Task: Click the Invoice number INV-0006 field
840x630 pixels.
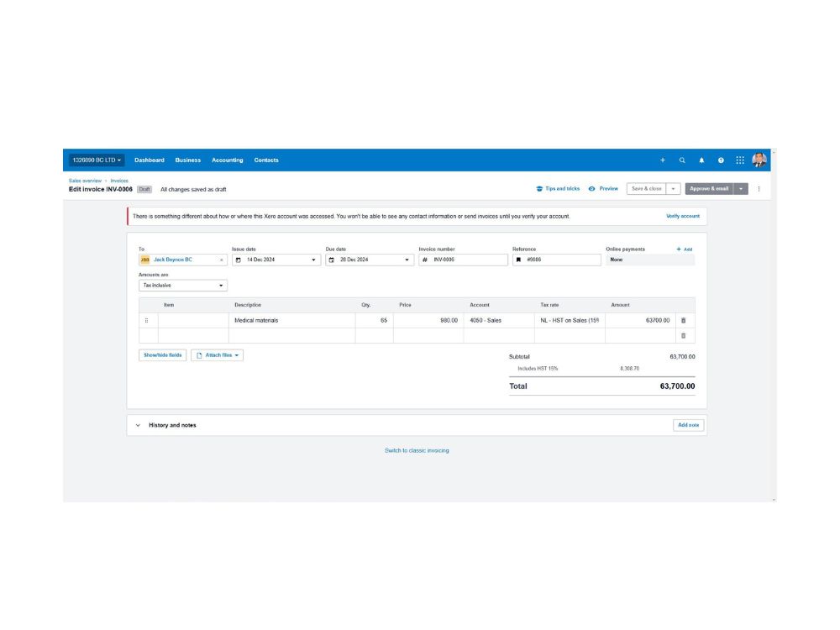Action: 464,260
